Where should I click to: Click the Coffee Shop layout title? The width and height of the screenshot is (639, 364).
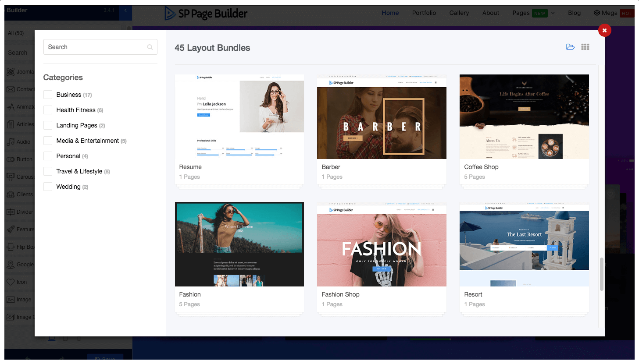pos(481,167)
